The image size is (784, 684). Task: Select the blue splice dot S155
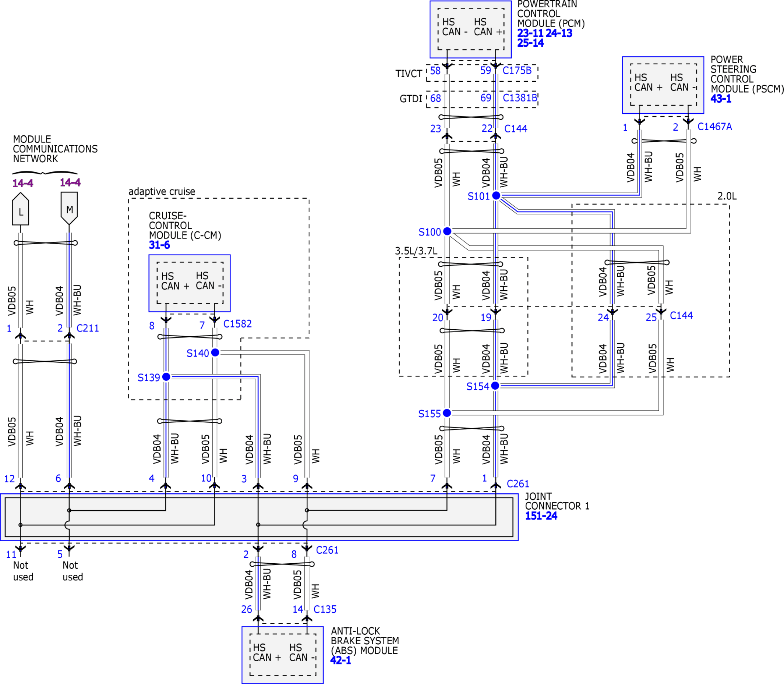tap(447, 412)
